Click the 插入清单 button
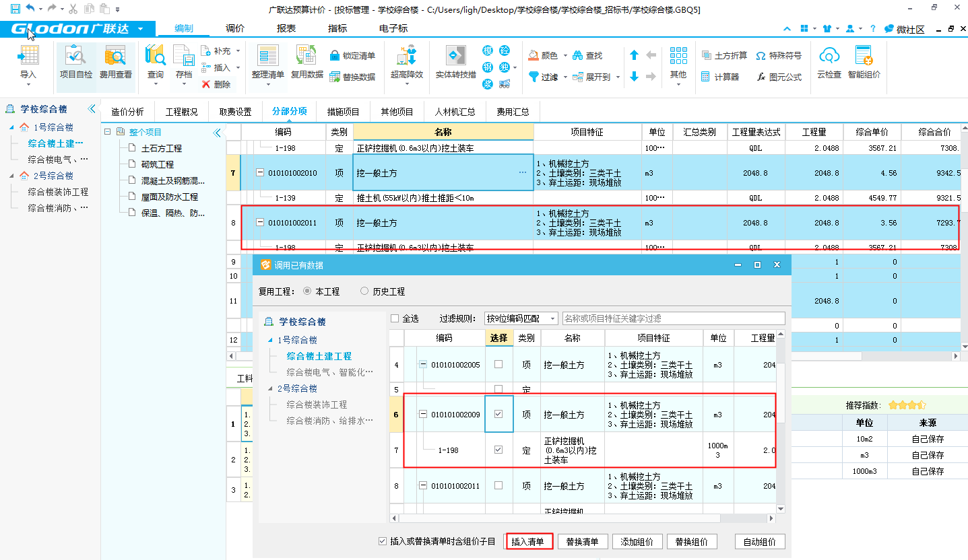Viewport: 968px width, 560px height. pos(528,542)
